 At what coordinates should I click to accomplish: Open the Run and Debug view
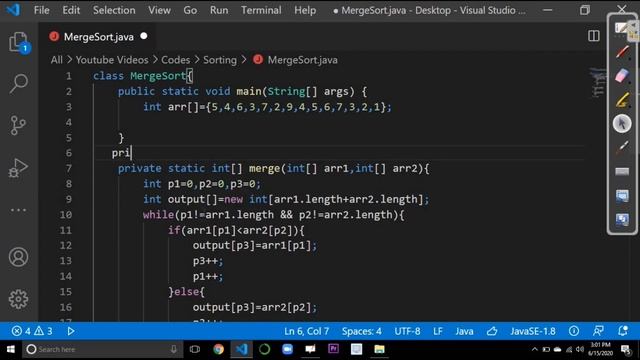click(18, 168)
